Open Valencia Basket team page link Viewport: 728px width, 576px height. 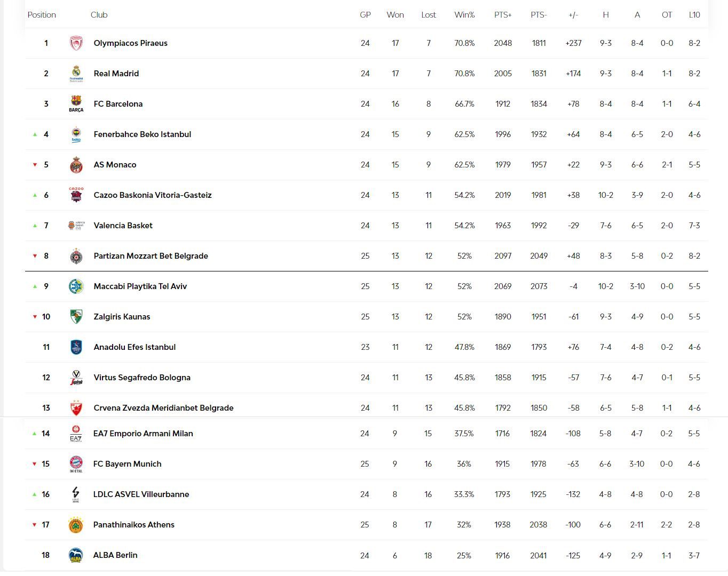pos(123,226)
